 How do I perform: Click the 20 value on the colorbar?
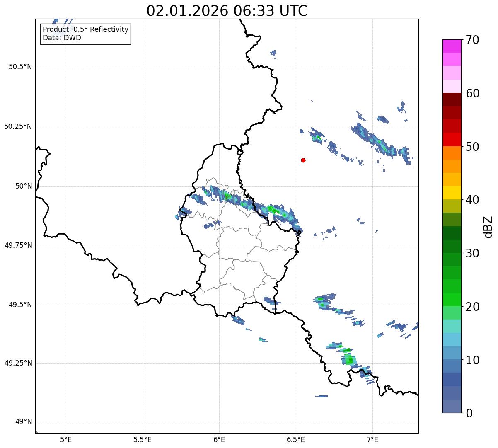472,307
